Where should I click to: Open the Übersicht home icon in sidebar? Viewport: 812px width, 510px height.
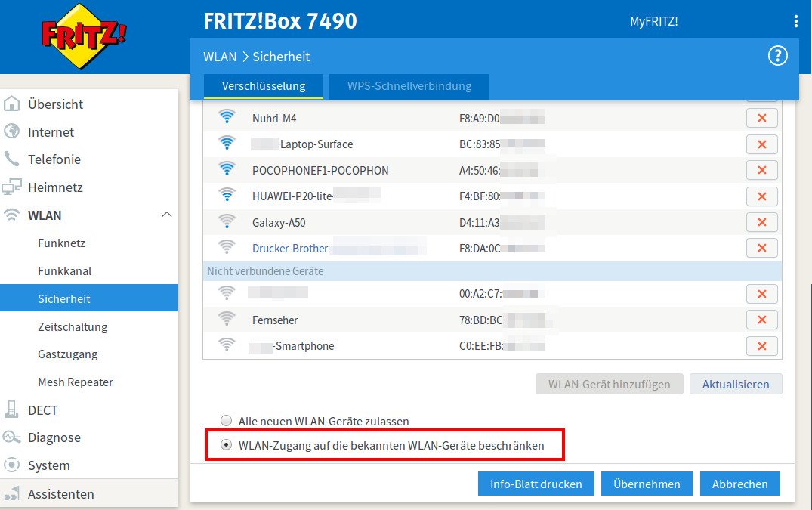[x=11, y=104]
